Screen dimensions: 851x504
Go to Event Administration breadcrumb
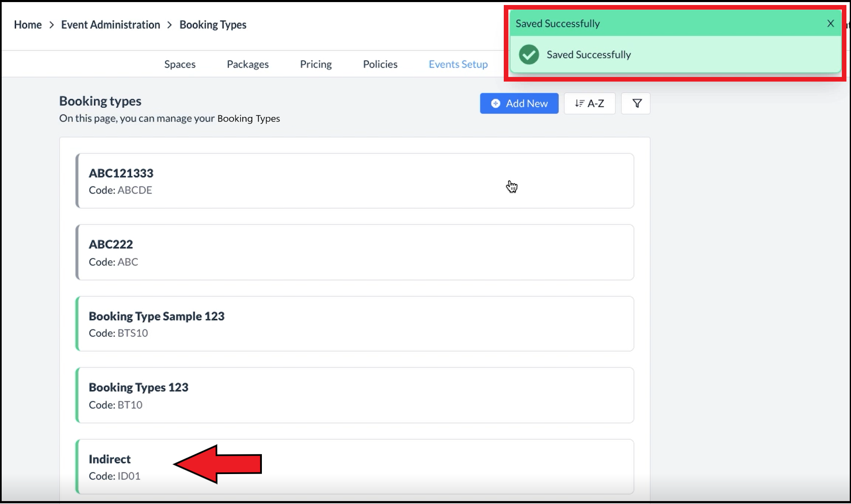[110, 25]
